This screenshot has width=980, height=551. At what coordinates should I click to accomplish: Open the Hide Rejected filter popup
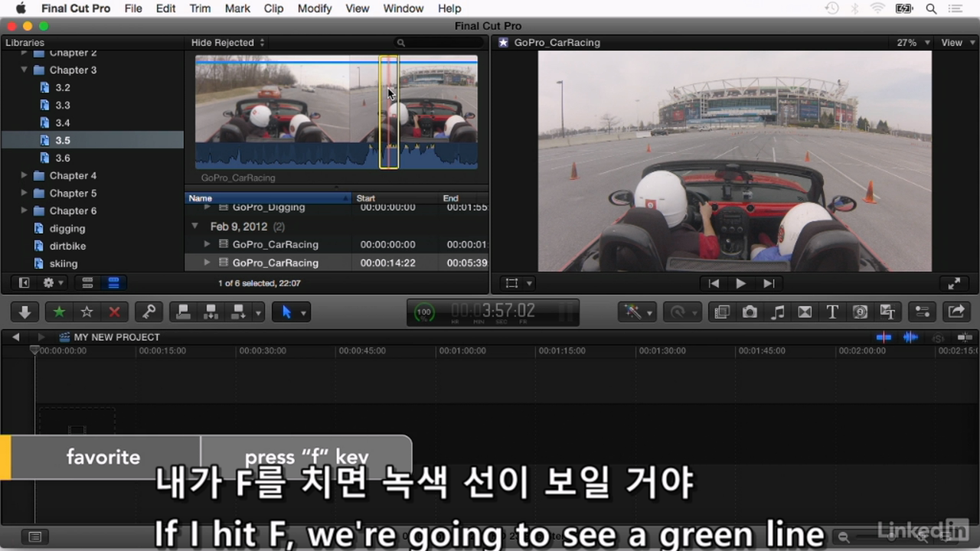(x=227, y=43)
